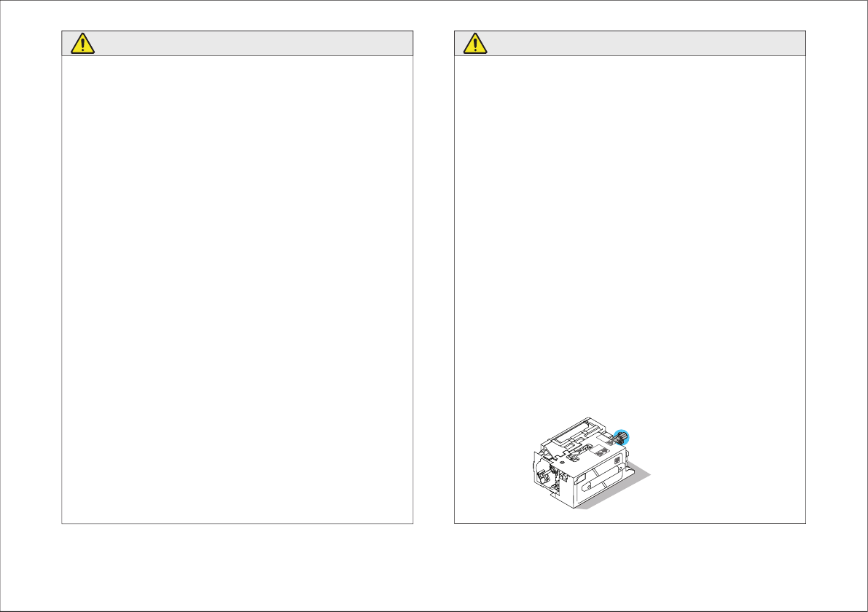Click the right gray caution header bar

click(x=630, y=43)
